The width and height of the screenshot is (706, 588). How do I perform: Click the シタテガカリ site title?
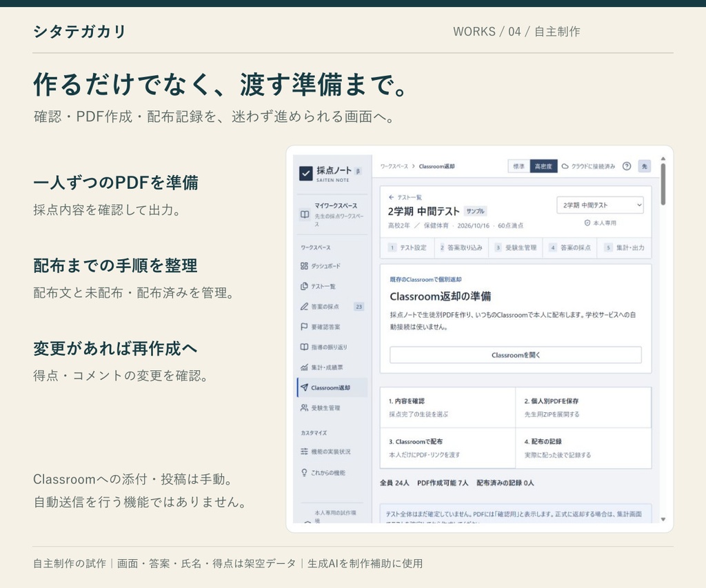80,32
